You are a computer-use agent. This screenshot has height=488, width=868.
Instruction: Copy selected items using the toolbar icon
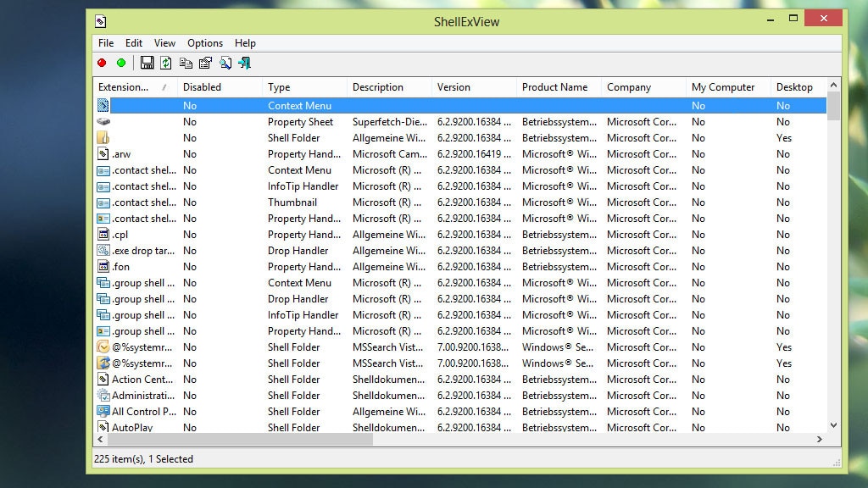(186, 63)
